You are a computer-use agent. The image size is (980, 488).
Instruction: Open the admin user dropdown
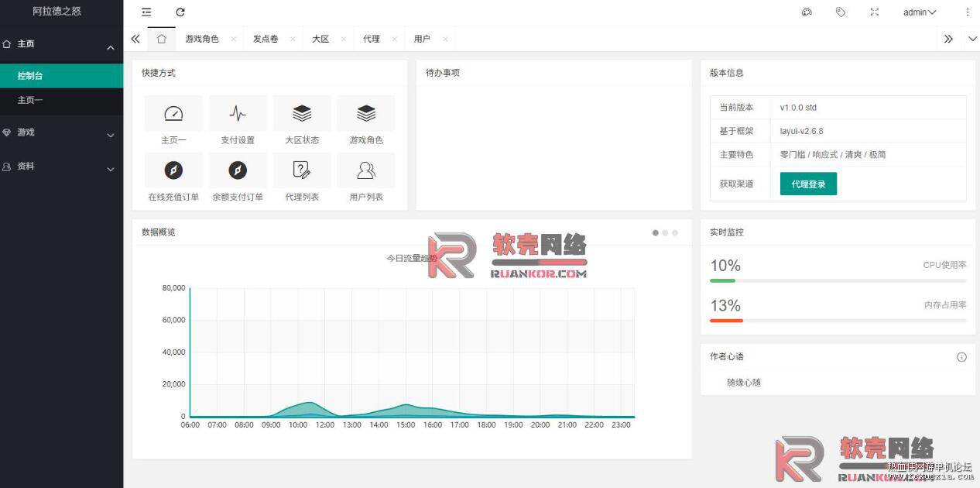coord(920,12)
